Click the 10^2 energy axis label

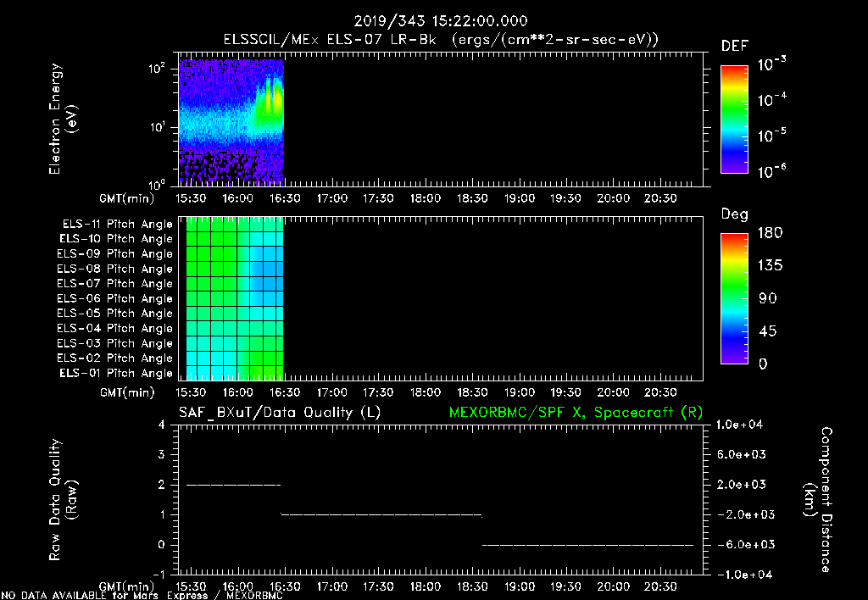coord(157,69)
